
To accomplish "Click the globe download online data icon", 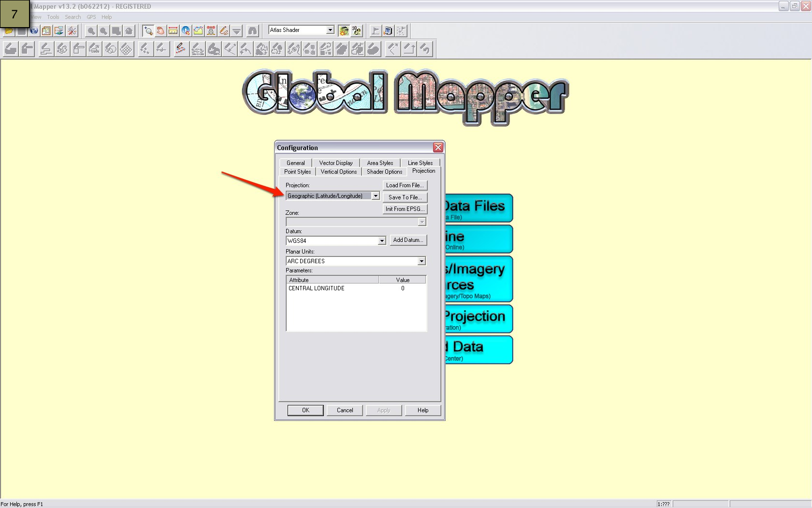I will point(34,30).
